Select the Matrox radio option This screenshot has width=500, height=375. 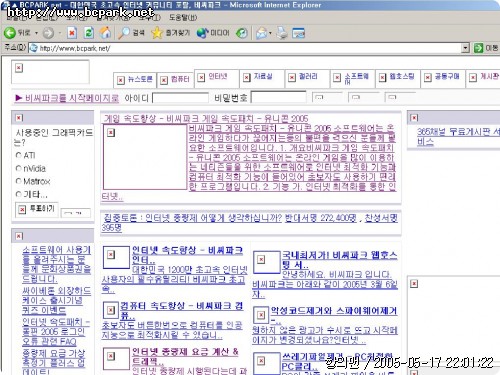click(18, 181)
